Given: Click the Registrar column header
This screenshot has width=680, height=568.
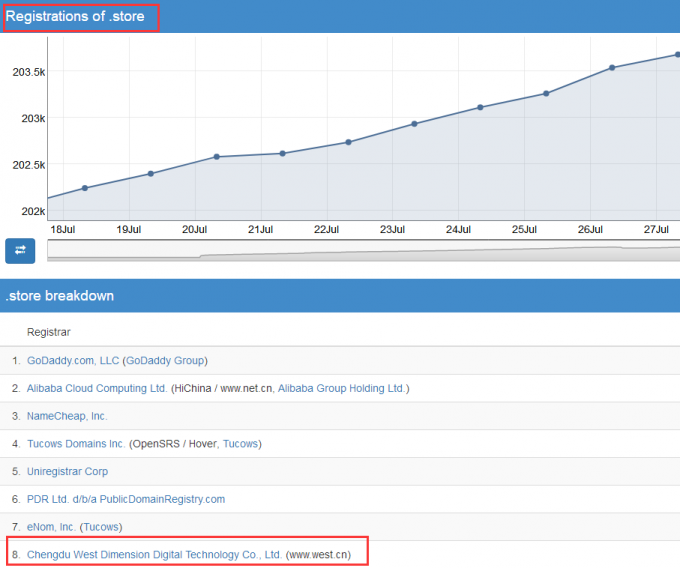Looking at the screenshot, I should (48, 332).
